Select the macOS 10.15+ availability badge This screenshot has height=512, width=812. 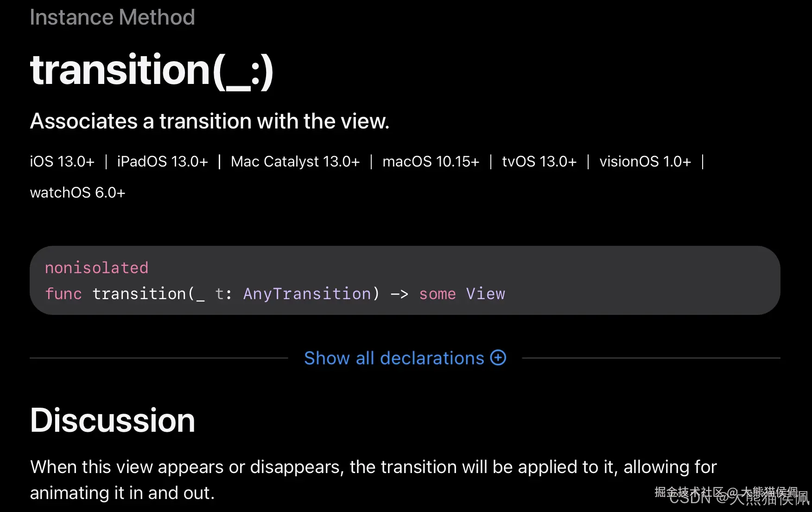[x=431, y=161]
